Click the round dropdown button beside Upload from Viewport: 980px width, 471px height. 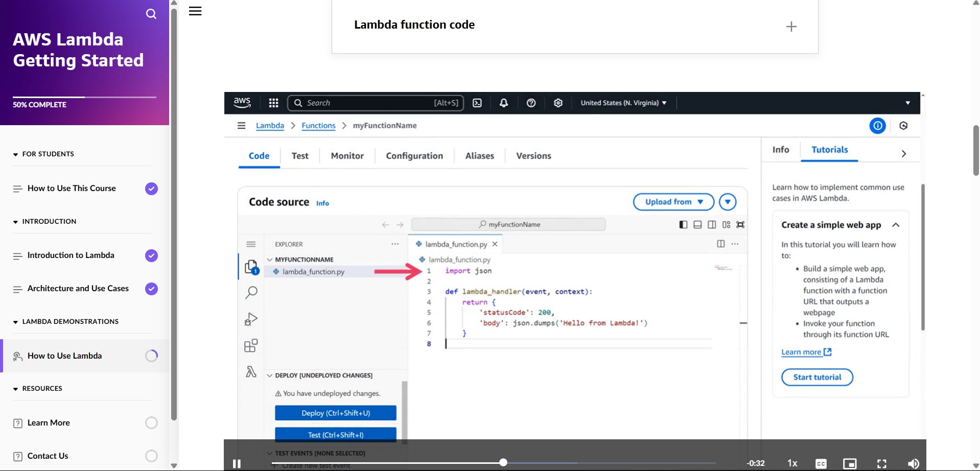pyautogui.click(x=728, y=202)
